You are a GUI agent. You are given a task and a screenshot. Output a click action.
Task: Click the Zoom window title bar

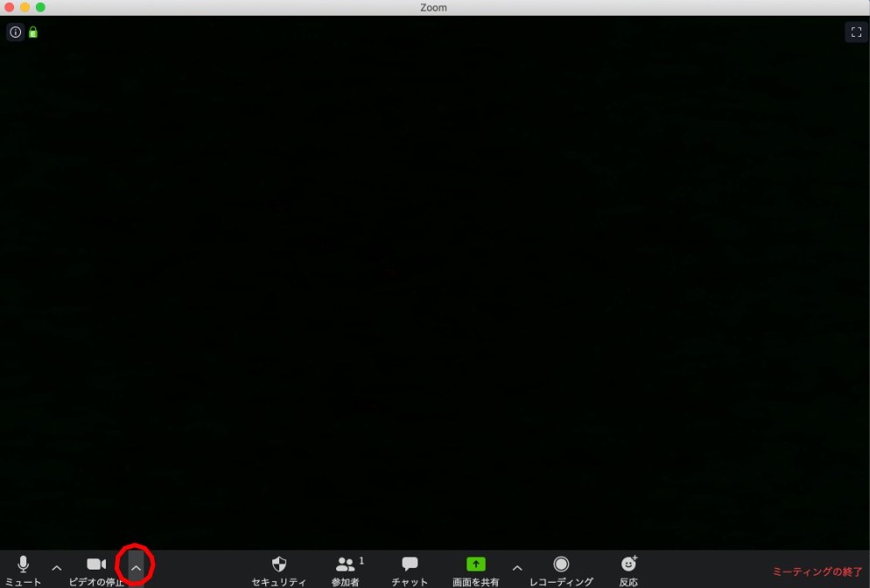point(435,7)
